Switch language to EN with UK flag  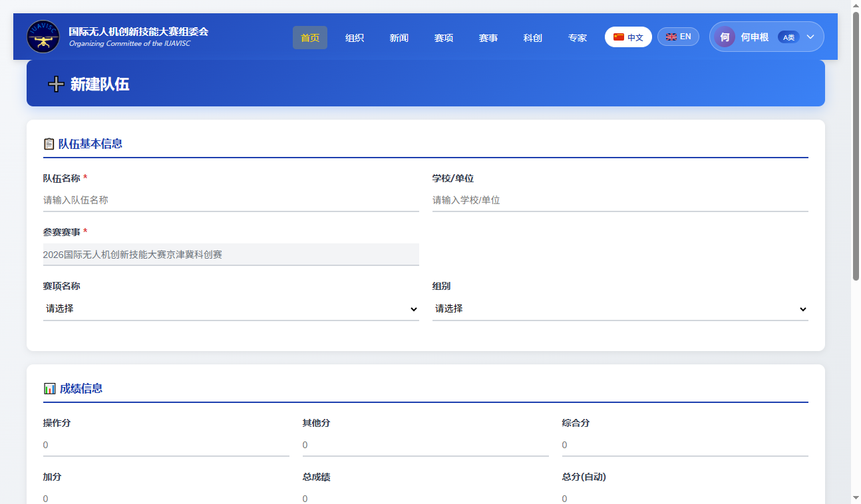[x=678, y=37]
